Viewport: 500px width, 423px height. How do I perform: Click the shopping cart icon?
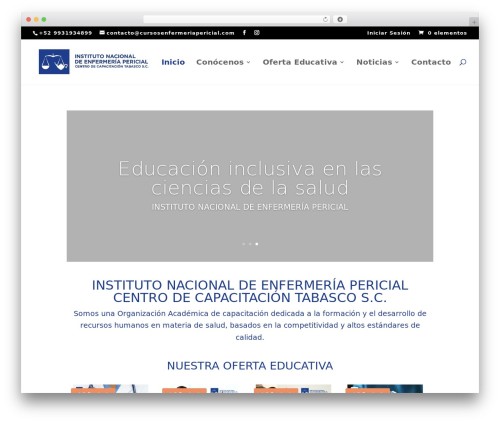click(421, 33)
